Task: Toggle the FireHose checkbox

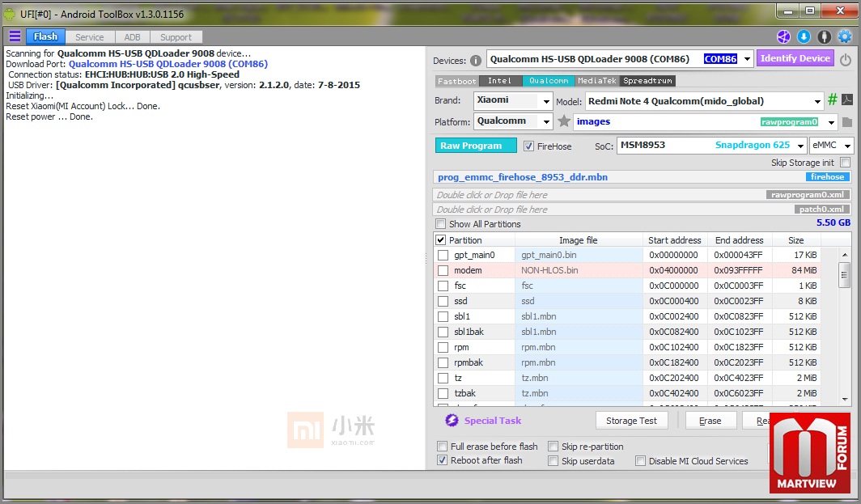Action: click(x=528, y=146)
